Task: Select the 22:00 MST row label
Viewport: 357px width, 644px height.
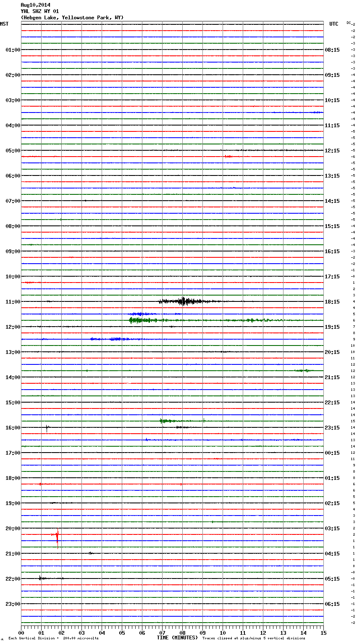Action: (x=13, y=579)
